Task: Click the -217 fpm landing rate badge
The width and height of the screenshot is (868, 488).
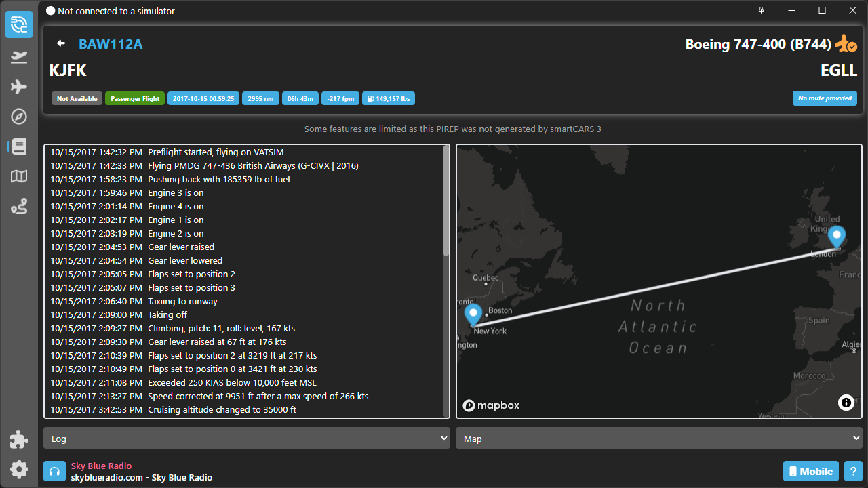Action: click(x=340, y=98)
